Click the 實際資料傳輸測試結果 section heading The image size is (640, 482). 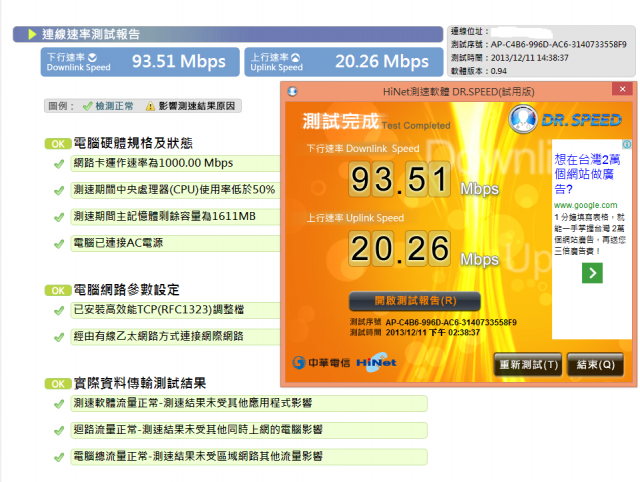tap(140, 383)
